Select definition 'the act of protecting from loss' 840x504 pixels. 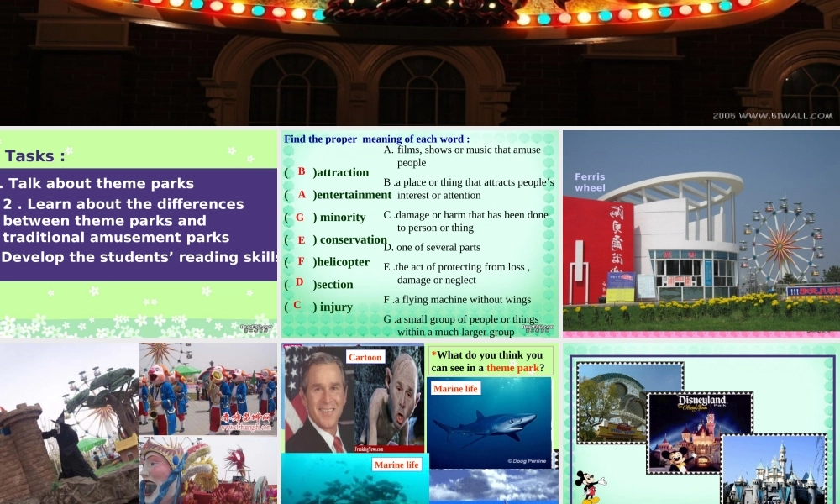[x=457, y=273]
